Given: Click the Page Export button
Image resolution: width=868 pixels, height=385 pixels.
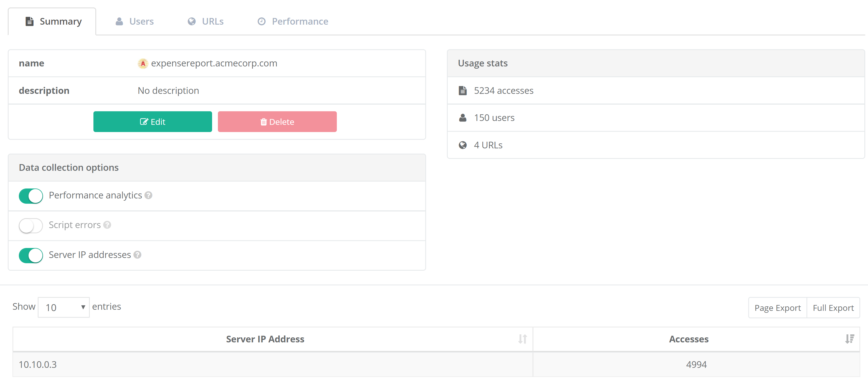Looking at the screenshot, I should (777, 308).
